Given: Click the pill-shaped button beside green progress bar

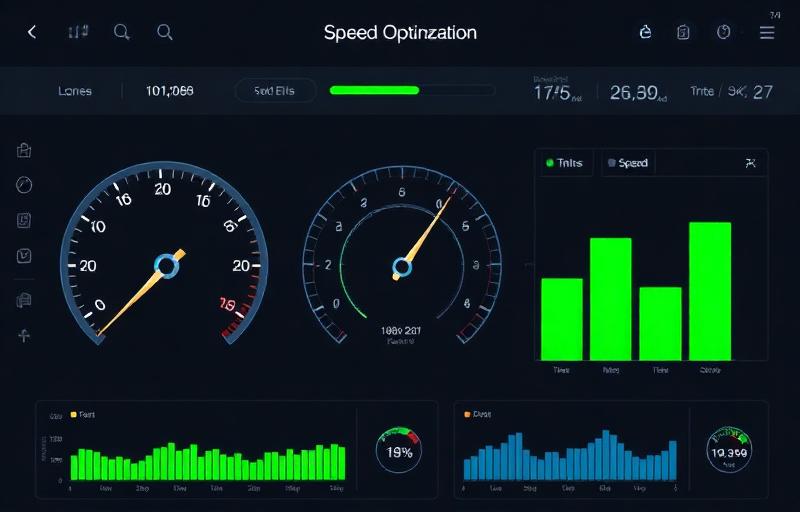Looking at the screenshot, I should click(276, 91).
